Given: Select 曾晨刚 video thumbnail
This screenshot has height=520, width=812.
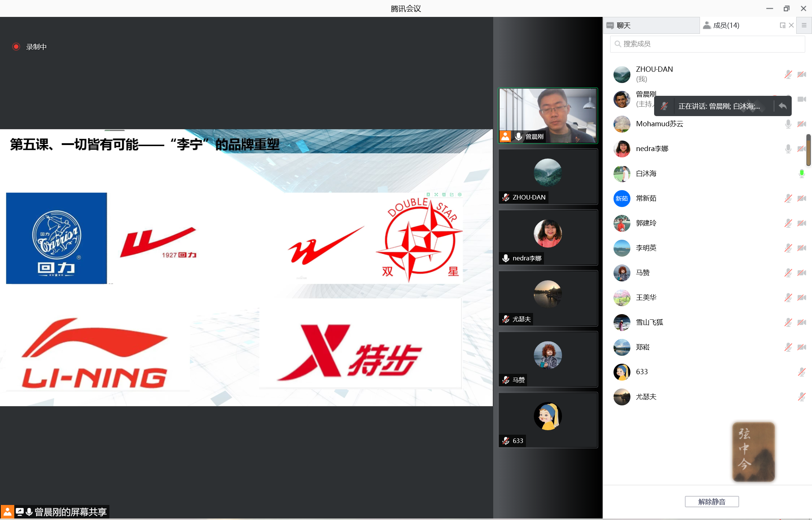Looking at the screenshot, I should click(548, 116).
